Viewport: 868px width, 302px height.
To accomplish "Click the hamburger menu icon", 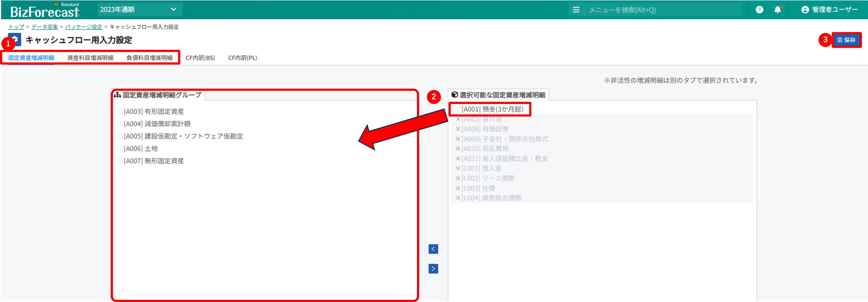I will 576,10.
